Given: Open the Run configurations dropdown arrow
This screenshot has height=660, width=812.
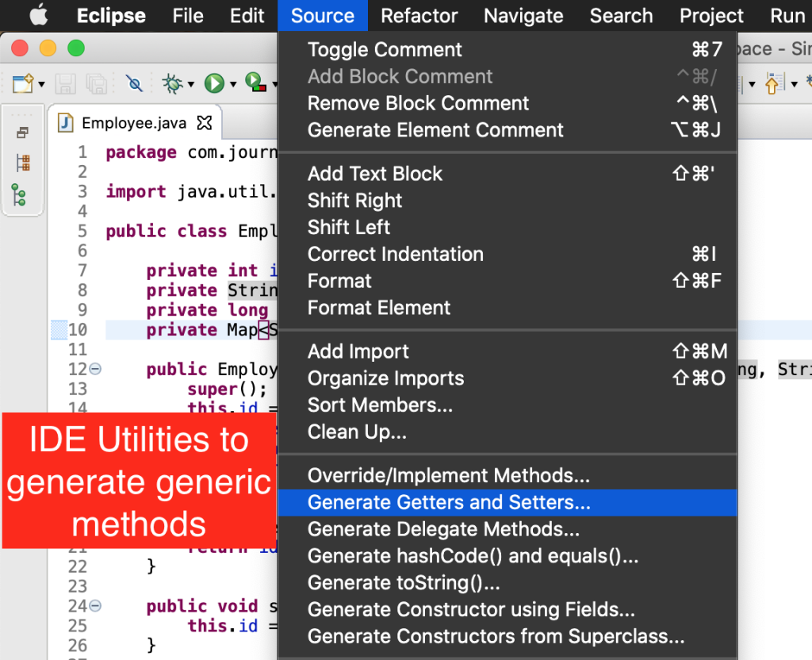Looking at the screenshot, I should tap(234, 84).
